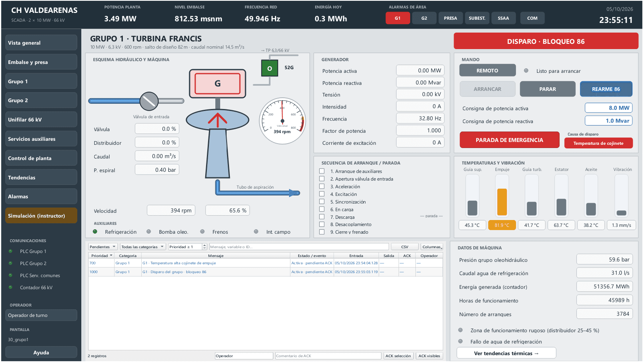Viewport: 644px width, 362px height.
Task: Open the Vista general page
Action: click(41, 43)
